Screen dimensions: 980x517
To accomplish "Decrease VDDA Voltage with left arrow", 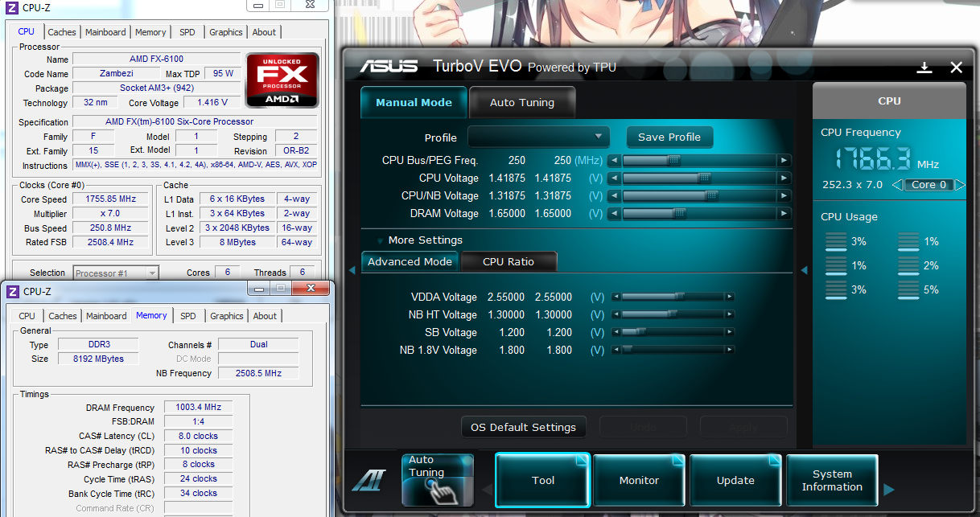I will coord(616,297).
